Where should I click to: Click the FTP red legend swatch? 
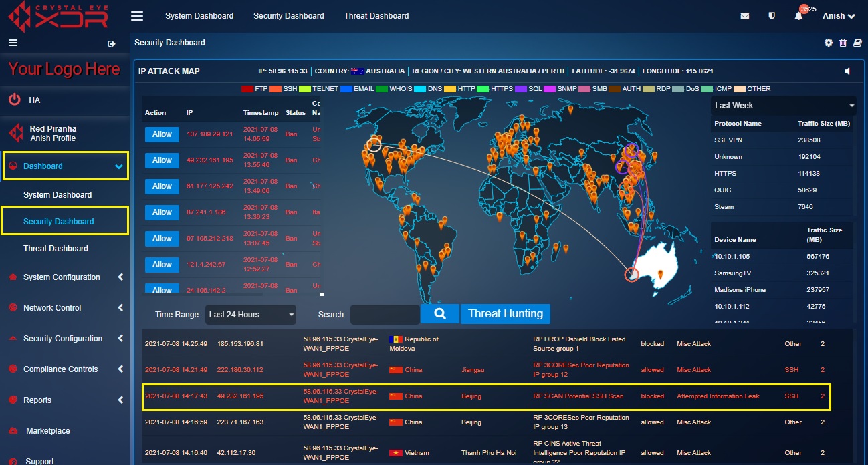(247, 89)
